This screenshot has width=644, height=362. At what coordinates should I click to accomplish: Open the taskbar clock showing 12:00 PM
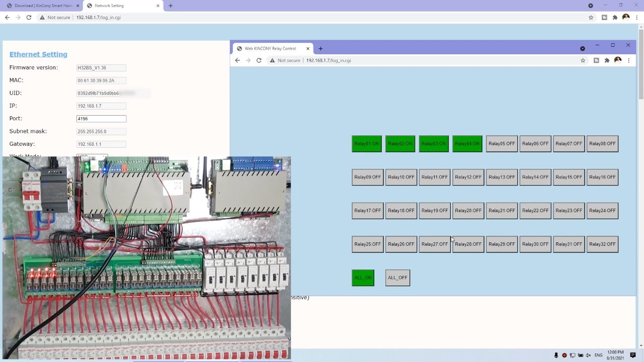click(615, 355)
